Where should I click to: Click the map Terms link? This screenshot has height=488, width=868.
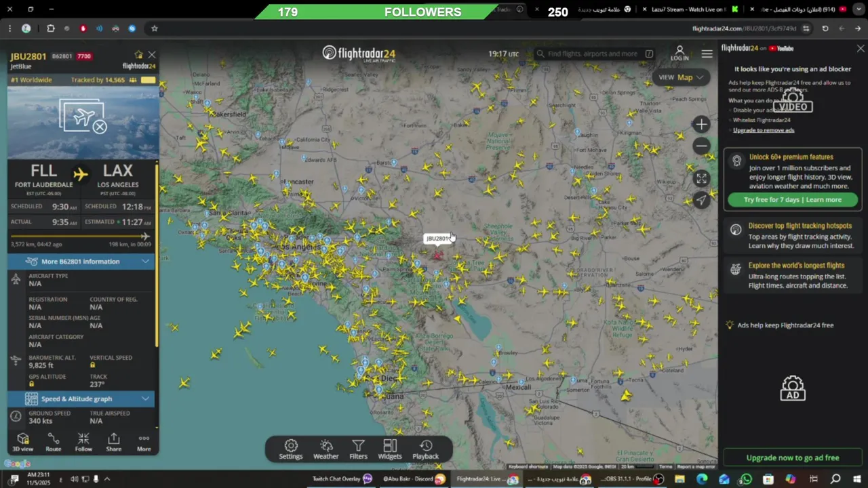click(x=666, y=467)
